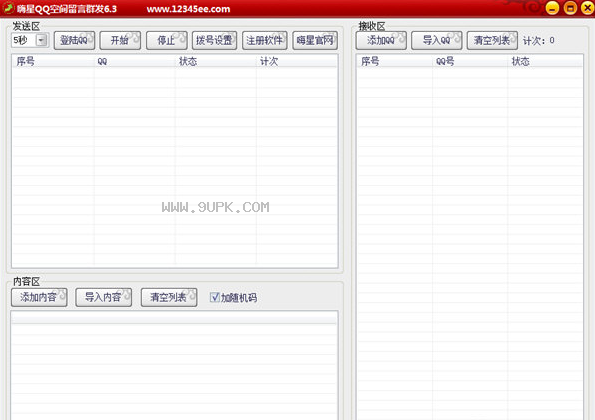Screen dimensions: 595x420
Task: Click 导入QQ import button
Action: pyautogui.click(x=436, y=40)
